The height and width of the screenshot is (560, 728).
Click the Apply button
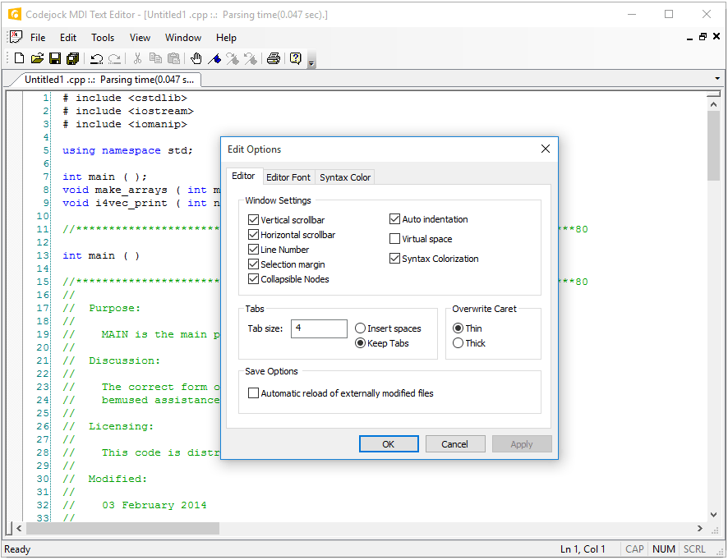(x=522, y=443)
